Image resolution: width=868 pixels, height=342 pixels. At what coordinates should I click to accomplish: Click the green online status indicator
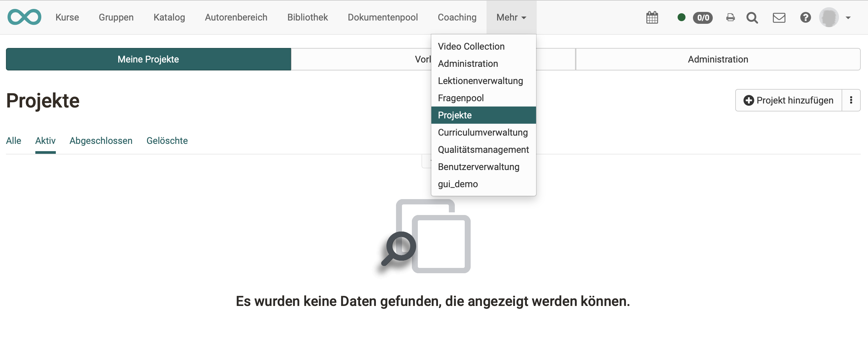pyautogui.click(x=681, y=17)
